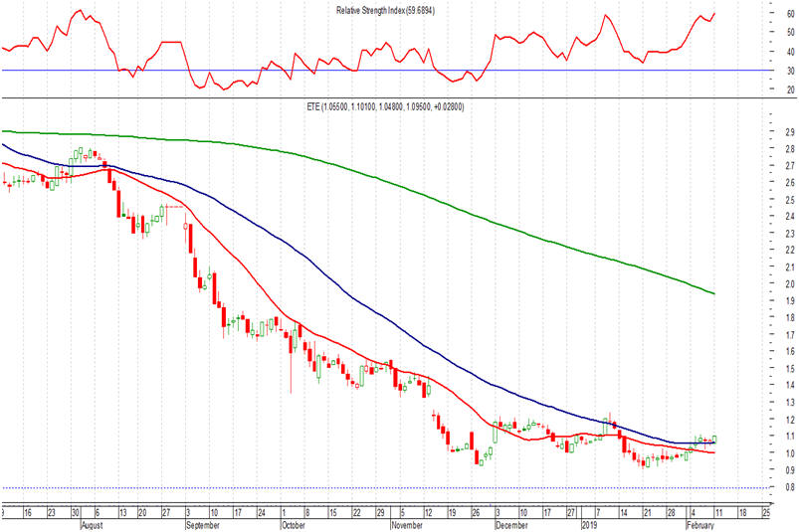Select the August month label

pyautogui.click(x=93, y=525)
